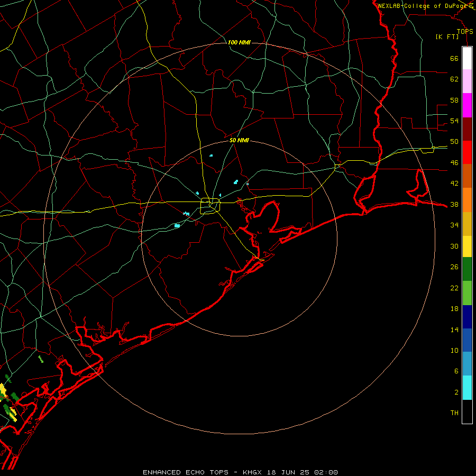
Task: Click the 66 legend value label
Action: tap(454, 58)
